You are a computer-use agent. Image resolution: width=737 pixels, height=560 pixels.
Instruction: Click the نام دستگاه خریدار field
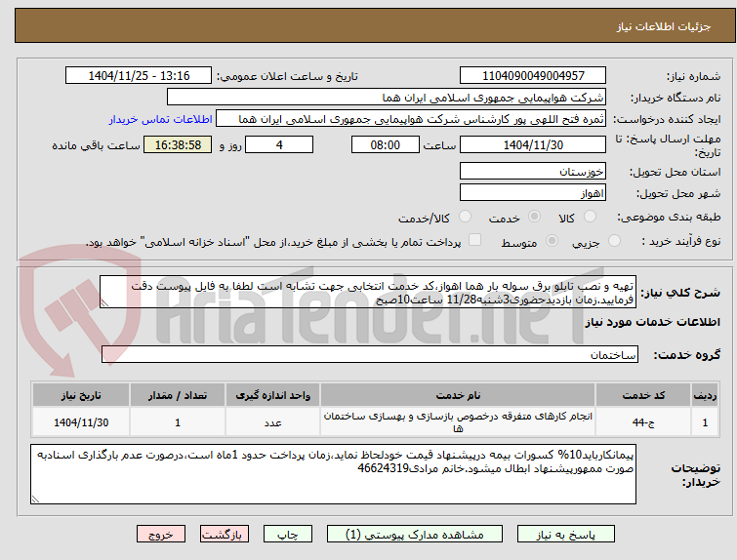pyautogui.click(x=387, y=98)
